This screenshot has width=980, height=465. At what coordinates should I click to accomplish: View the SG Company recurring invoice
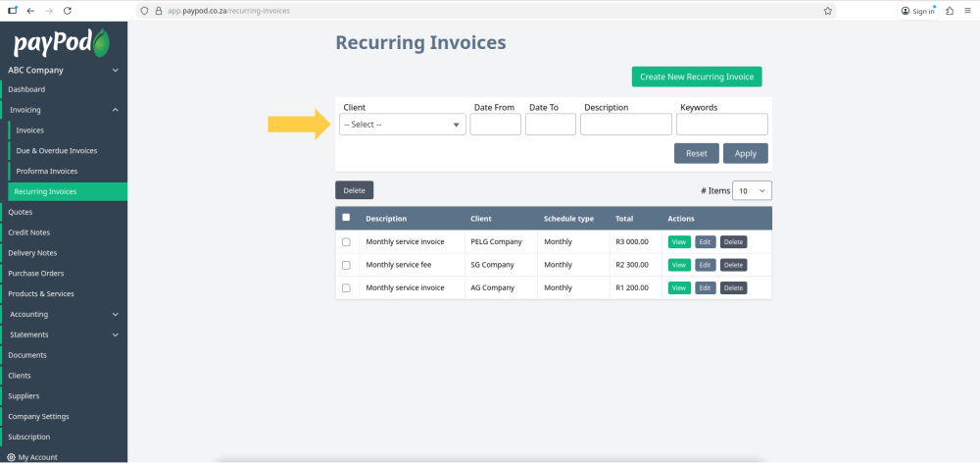(679, 265)
